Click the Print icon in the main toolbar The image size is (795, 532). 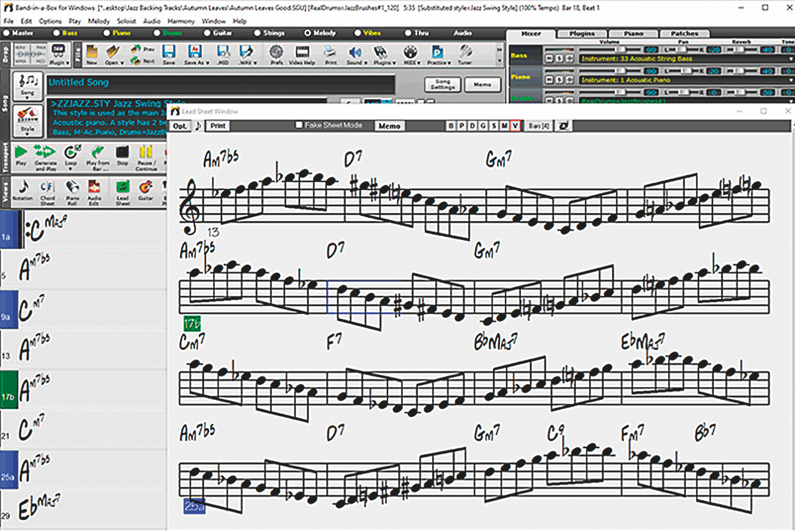tap(330, 54)
